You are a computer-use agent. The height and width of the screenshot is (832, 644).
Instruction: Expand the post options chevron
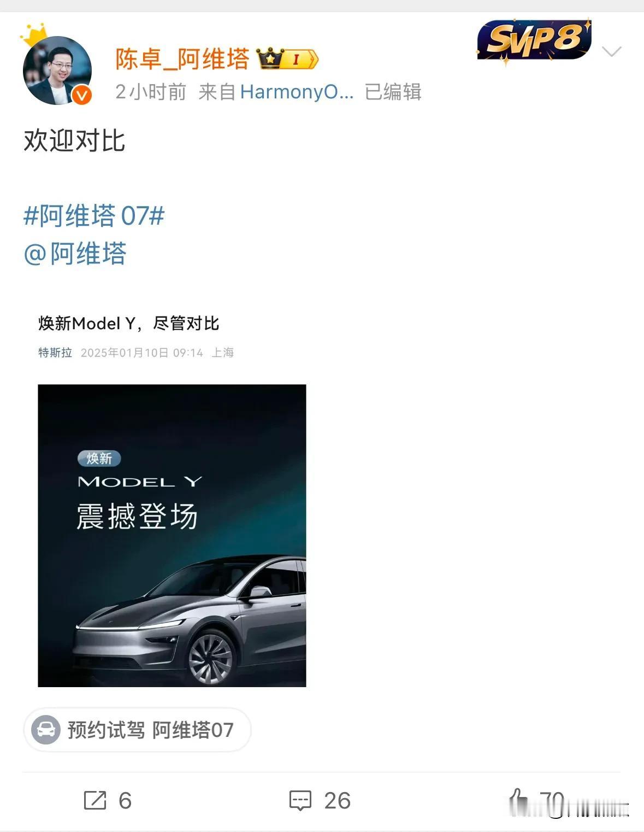click(611, 51)
